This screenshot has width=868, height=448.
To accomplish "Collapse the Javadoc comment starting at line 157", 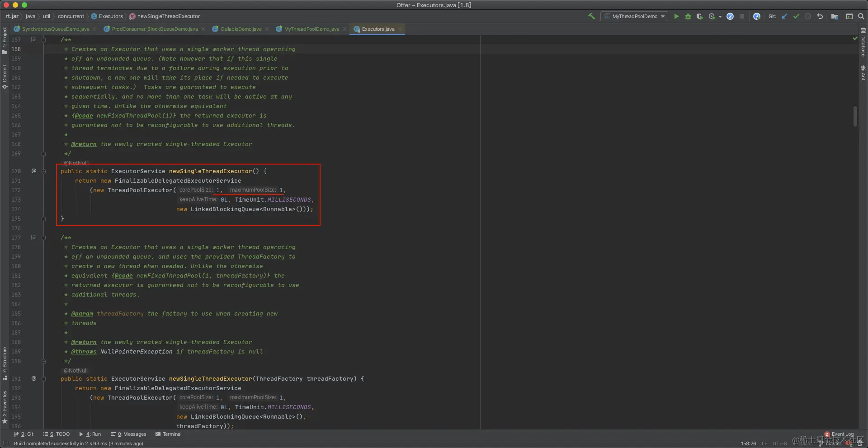I will click(x=43, y=40).
